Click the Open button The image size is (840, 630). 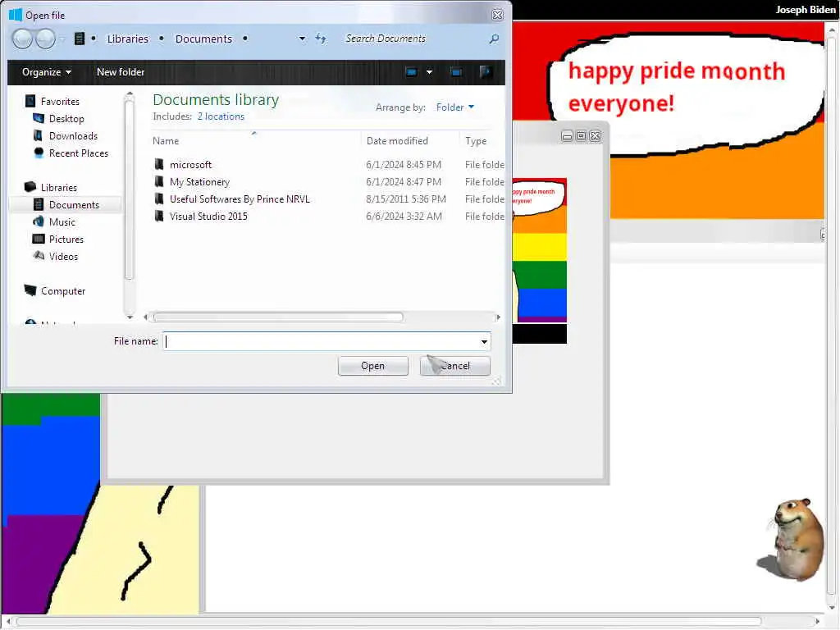click(373, 366)
